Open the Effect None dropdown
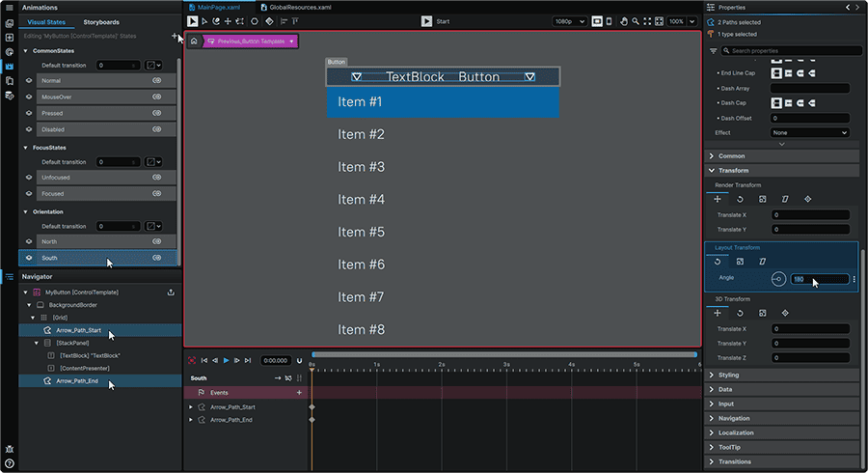Screen dimensions: 868x473 coord(809,133)
